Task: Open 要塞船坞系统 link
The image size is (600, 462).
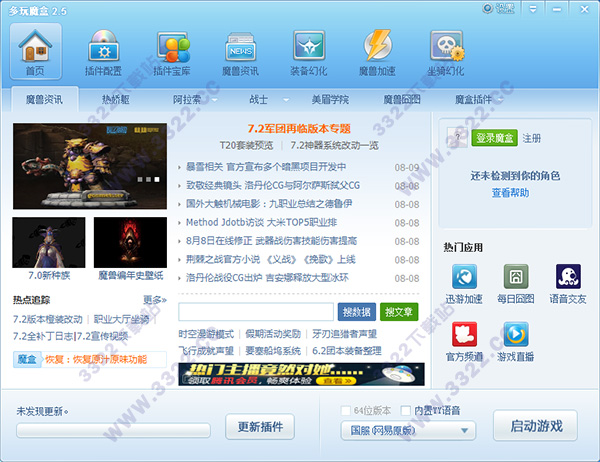Action: tap(273, 351)
